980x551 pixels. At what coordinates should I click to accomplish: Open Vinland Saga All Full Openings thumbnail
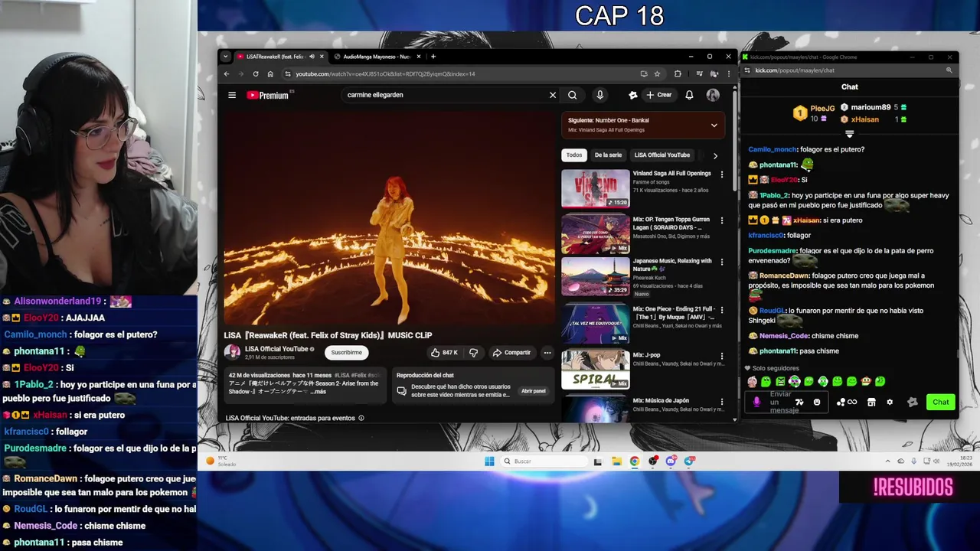point(596,188)
